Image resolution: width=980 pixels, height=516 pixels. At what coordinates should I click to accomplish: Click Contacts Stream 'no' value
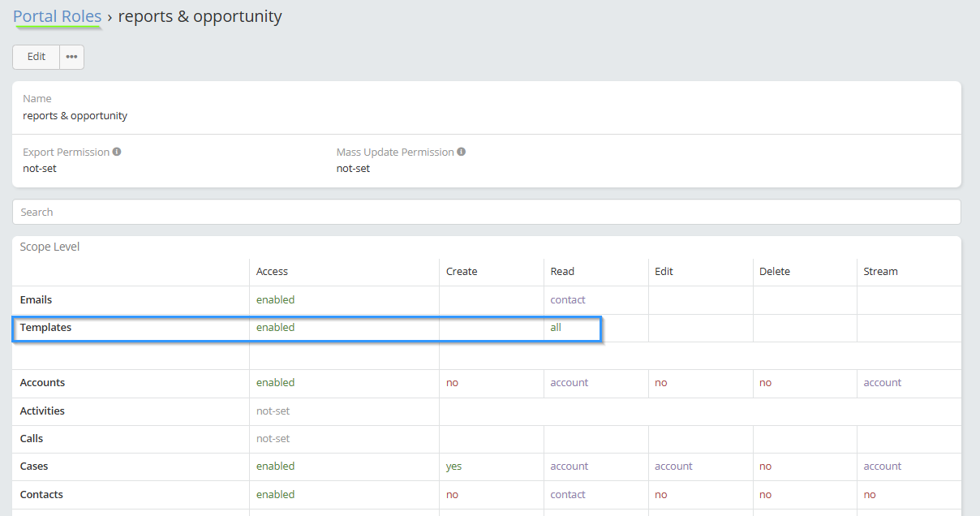[870, 495]
